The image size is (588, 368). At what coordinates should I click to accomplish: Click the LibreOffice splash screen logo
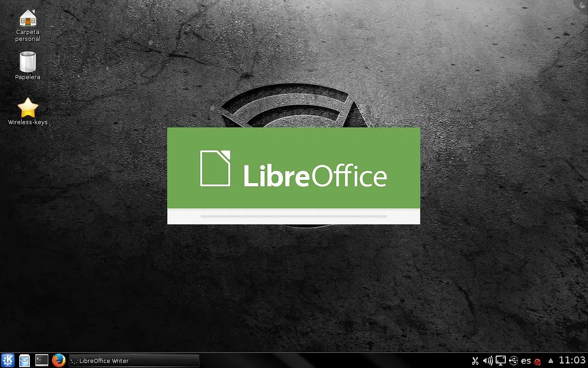pyautogui.click(x=294, y=168)
